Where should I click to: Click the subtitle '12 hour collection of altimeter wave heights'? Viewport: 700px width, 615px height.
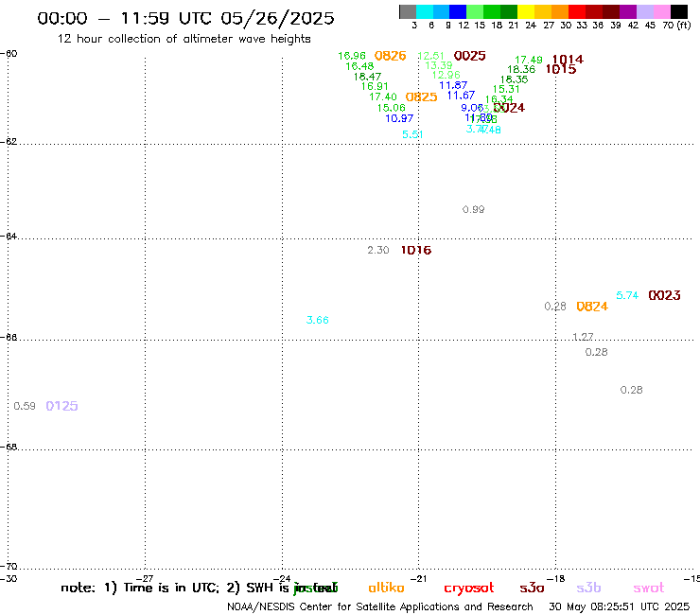(x=184, y=39)
